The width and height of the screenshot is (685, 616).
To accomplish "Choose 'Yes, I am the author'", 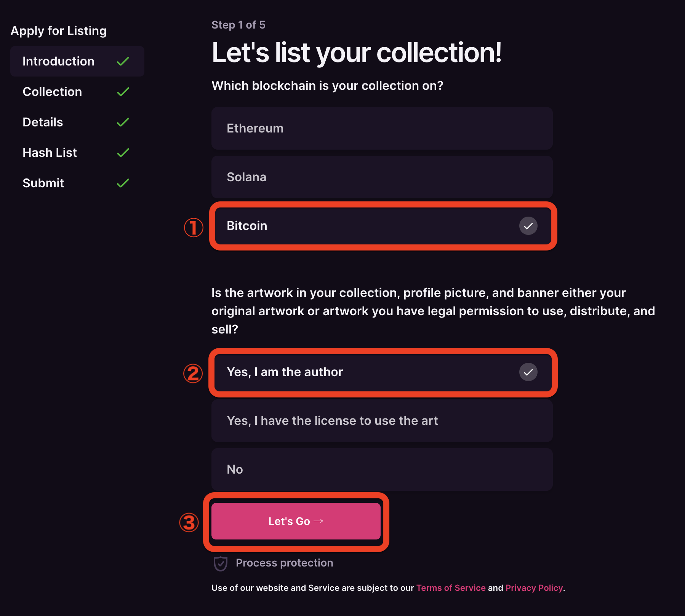I will click(x=383, y=372).
